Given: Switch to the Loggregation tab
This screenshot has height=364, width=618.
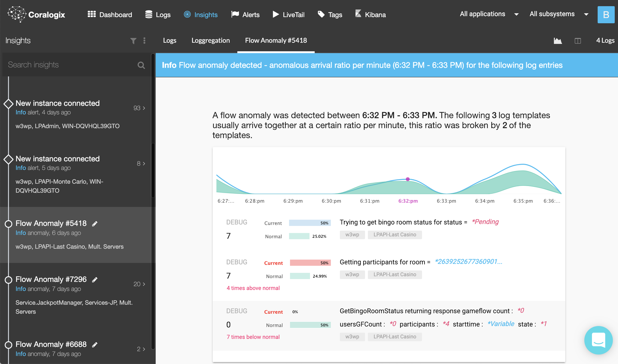Looking at the screenshot, I should point(210,40).
